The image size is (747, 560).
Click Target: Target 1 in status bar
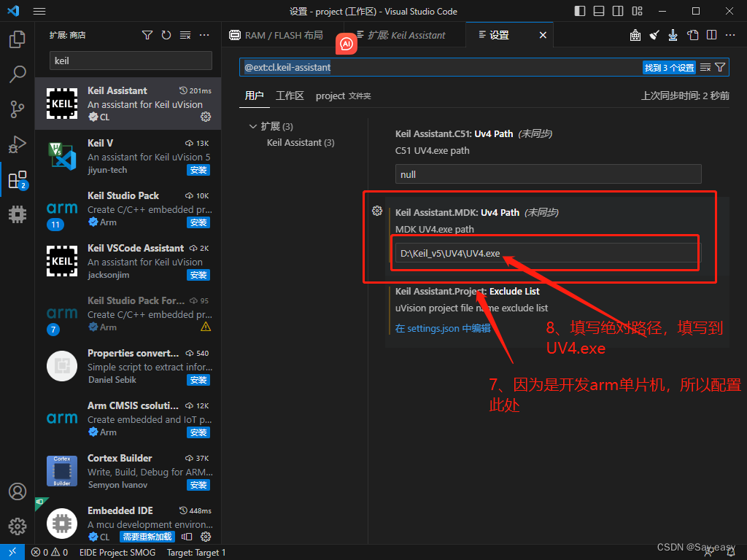[x=196, y=553]
